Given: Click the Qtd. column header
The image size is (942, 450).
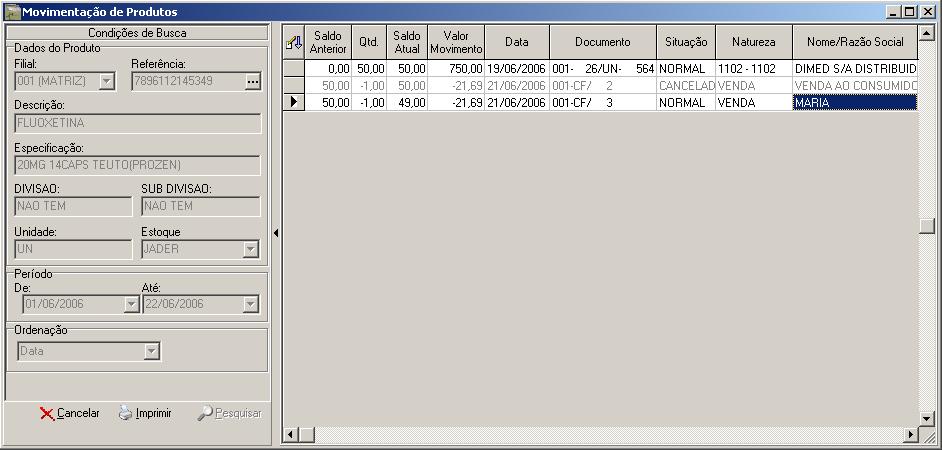Looking at the screenshot, I should (x=369, y=42).
